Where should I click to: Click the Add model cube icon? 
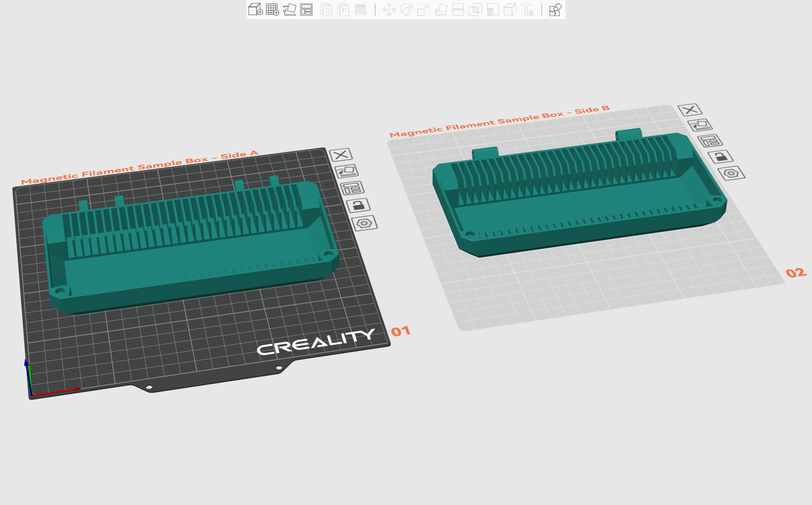click(256, 9)
